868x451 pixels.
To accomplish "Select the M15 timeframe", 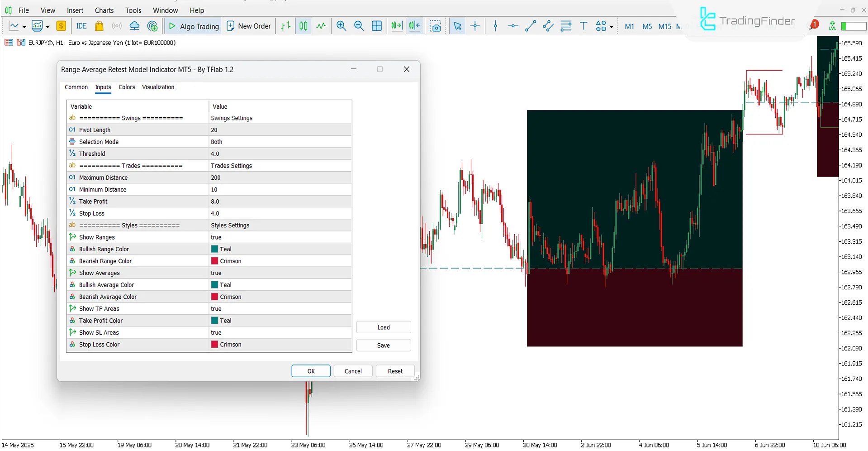I will 664,26.
